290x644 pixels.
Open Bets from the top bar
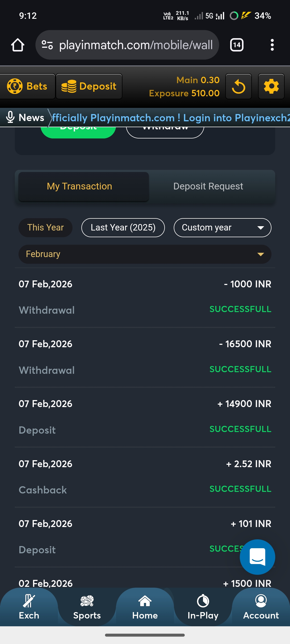pos(27,86)
